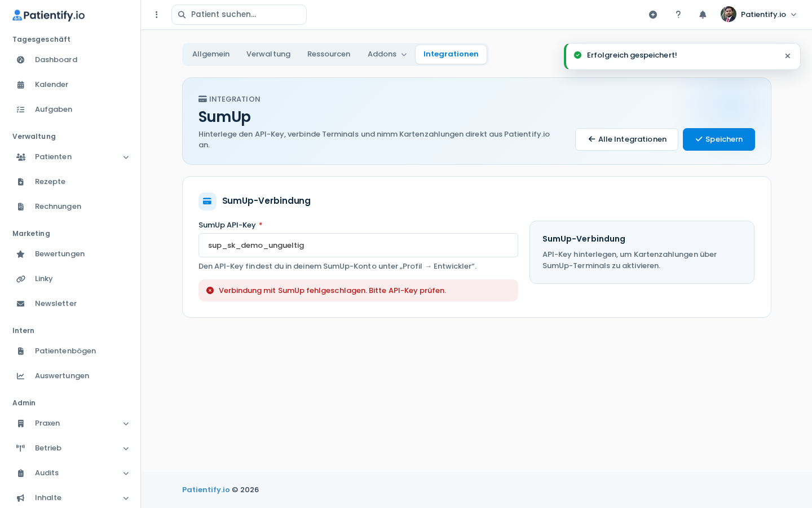Screen dimensions: 812x508
Task: Click the Linky chain-link icon
Action: tap(21, 279)
